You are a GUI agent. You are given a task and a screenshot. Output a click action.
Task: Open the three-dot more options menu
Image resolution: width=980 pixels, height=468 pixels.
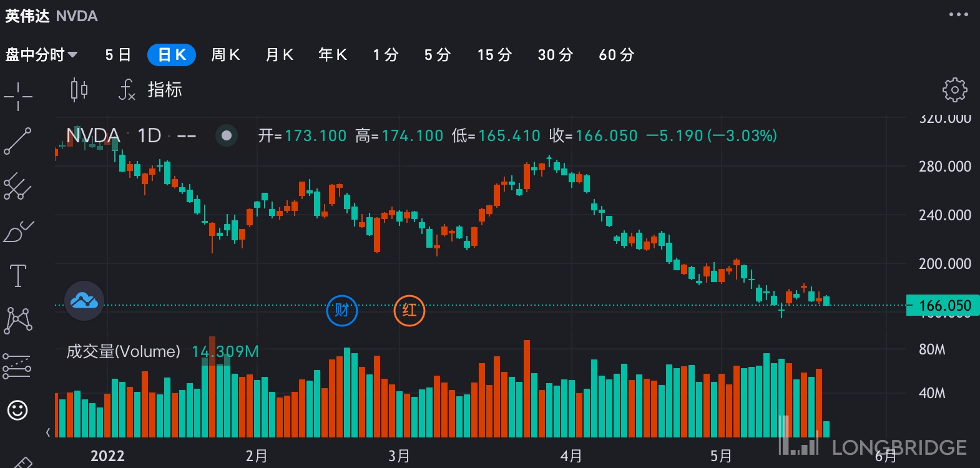[958, 14]
